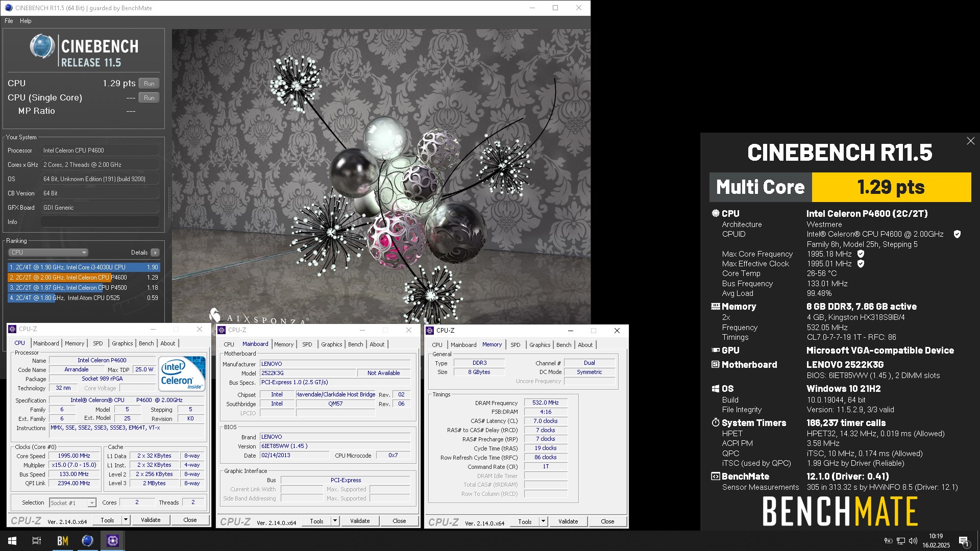
Task: Click the Cinebench panel splitter handle
Action: pyautogui.click(x=169, y=203)
